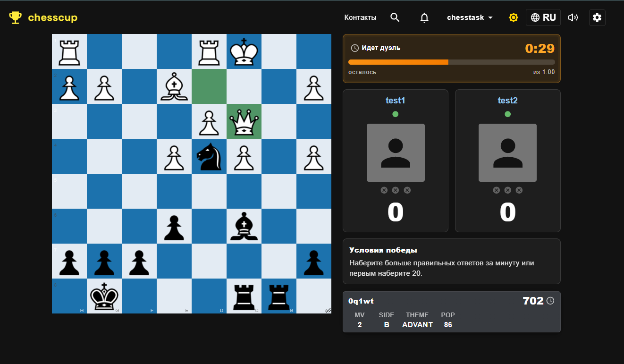
Task: Click the orange duel timer progress bar
Action: pos(451,62)
